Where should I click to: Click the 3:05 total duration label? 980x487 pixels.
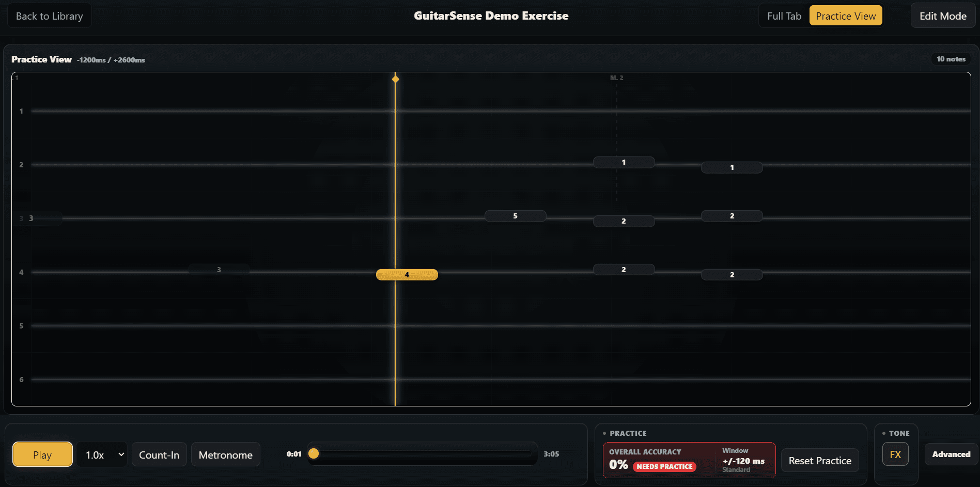551,454
